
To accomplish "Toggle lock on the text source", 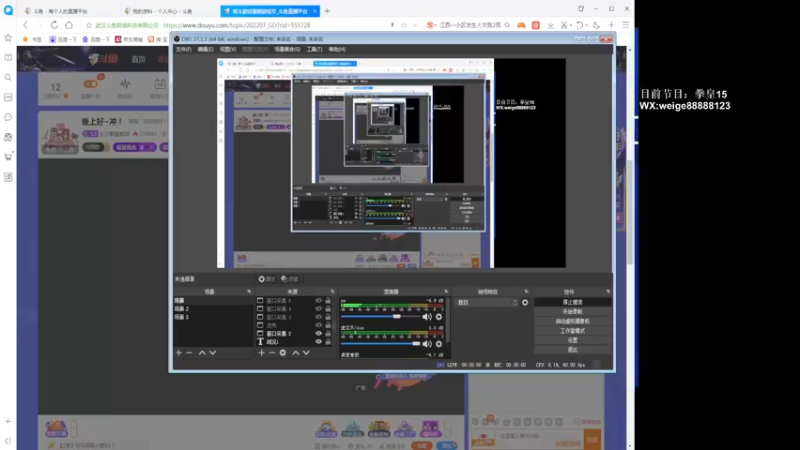I will 328,341.
